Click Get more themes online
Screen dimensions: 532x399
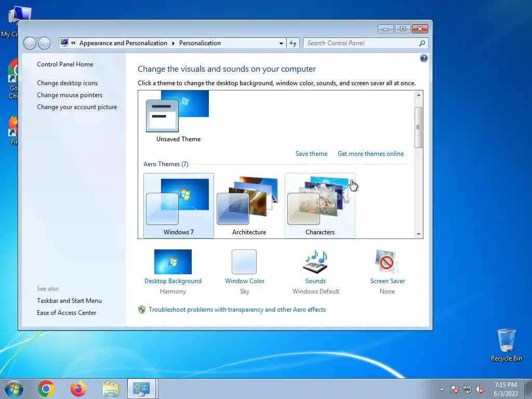370,154
